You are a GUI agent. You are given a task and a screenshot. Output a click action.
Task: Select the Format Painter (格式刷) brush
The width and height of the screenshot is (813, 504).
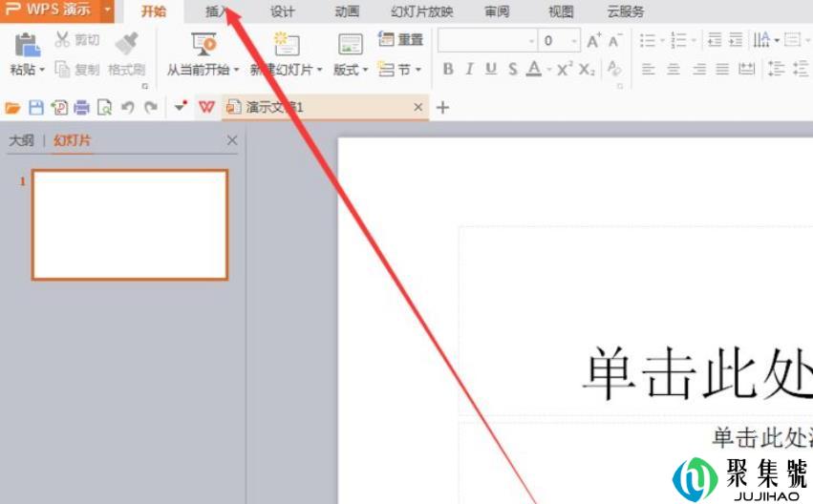(126, 43)
